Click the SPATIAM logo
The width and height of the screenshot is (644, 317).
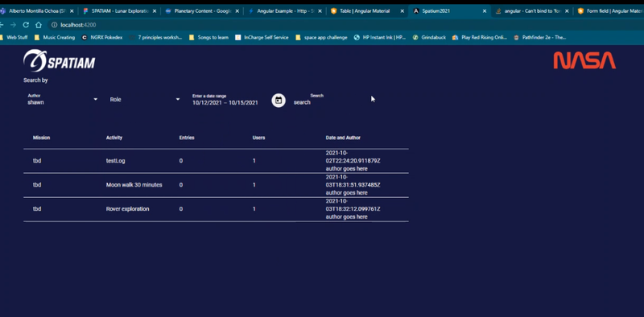point(59,61)
